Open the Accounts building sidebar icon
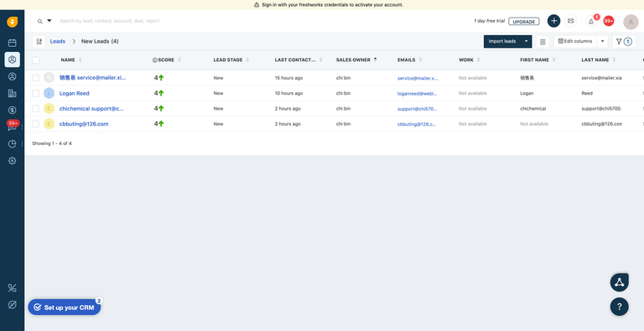 coord(13,93)
